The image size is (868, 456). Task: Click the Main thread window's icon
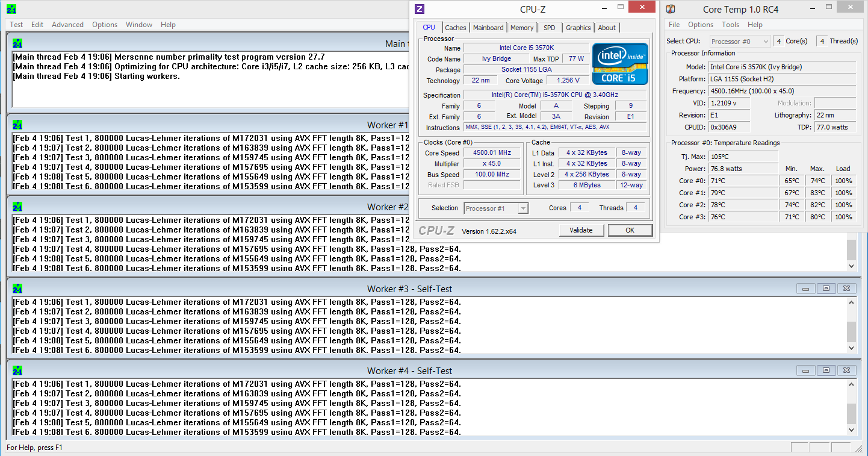[17, 43]
